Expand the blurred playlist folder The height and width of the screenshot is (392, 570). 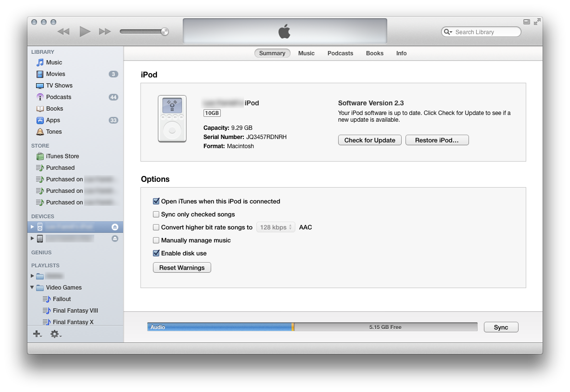[x=32, y=276]
